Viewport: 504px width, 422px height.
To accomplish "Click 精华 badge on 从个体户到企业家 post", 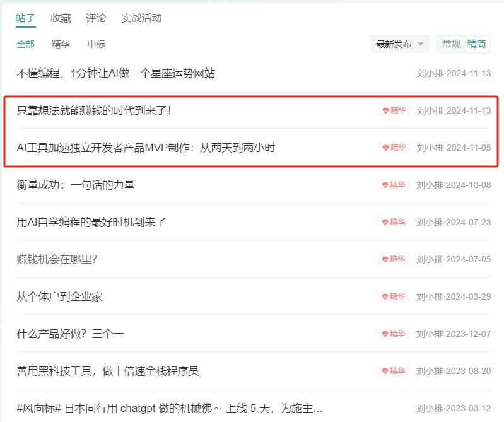I will (x=393, y=296).
